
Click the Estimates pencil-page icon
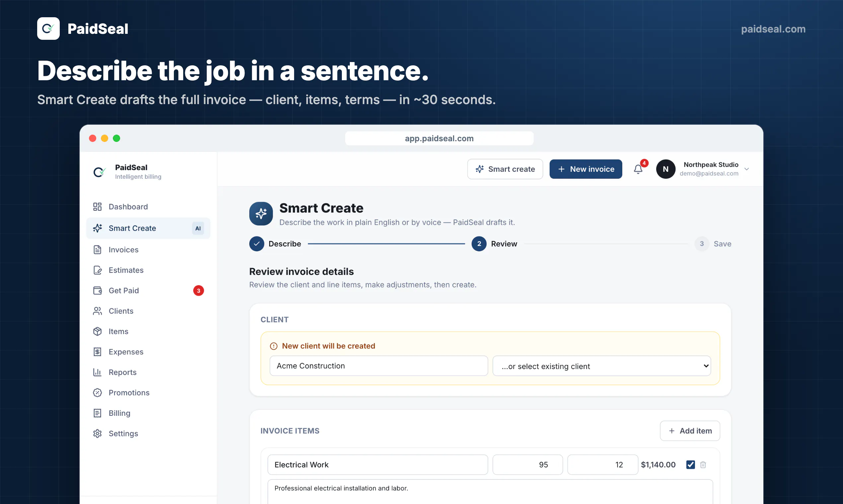tap(98, 270)
